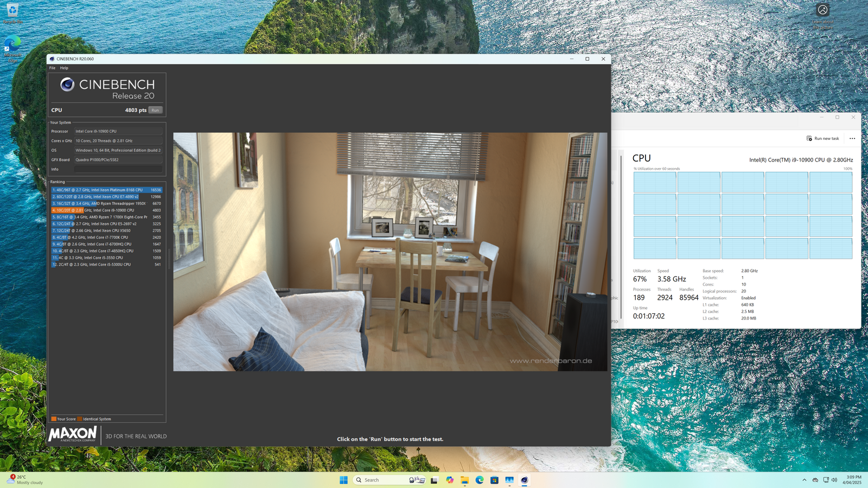Click the Threads count '2924' in Task Manager
The height and width of the screenshot is (488, 868).
[x=665, y=298]
